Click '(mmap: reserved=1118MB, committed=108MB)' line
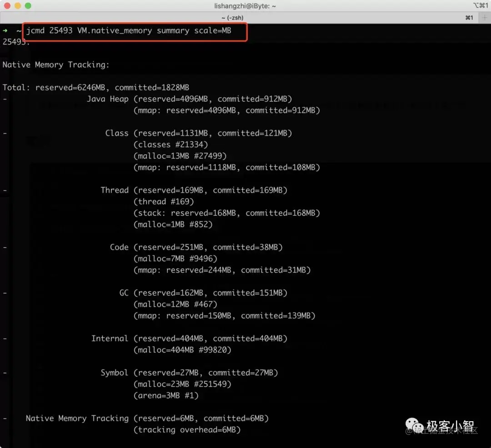 pos(227,167)
